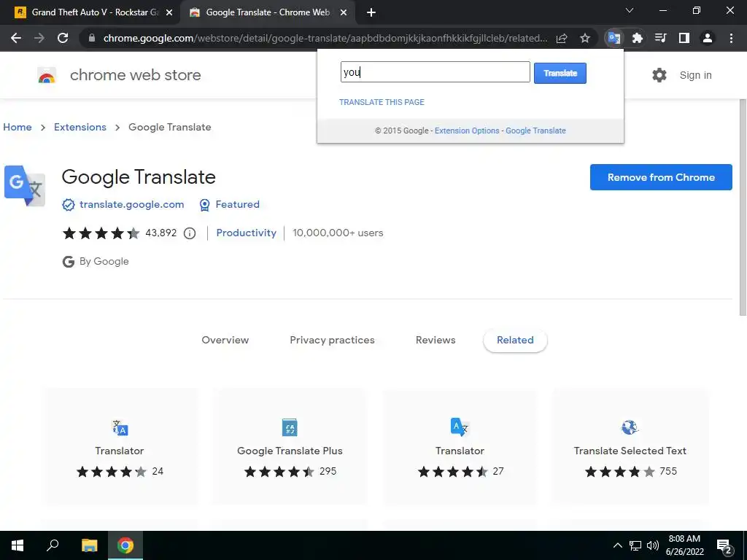Click the Google Translate extension toolbar icon
The image size is (747, 560).
(614, 38)
